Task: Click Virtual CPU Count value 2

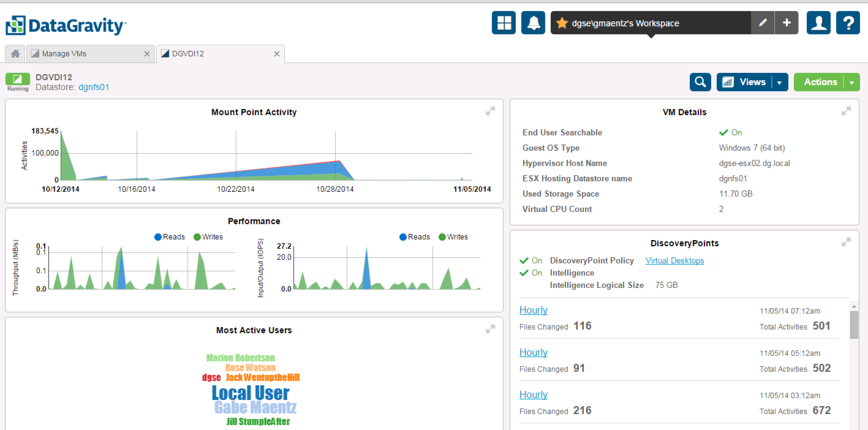Action: pos(721,209)
